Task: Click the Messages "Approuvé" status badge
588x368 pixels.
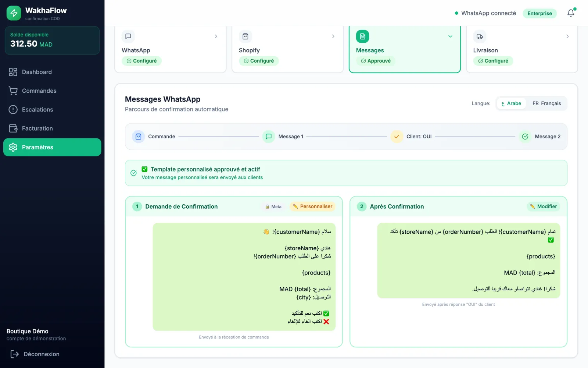Action: [x=376, y=61]
